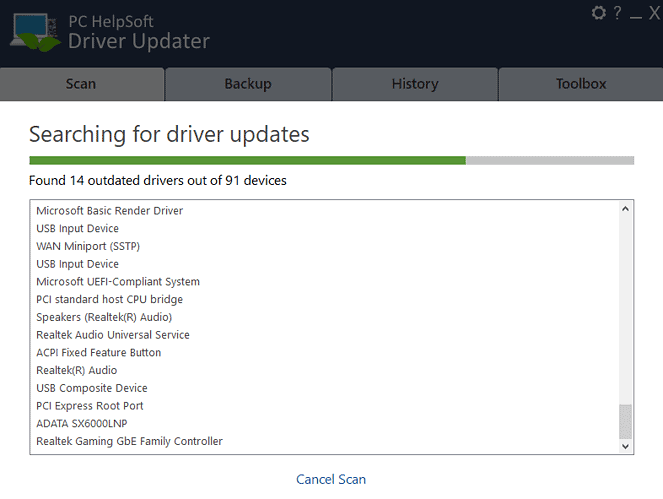Click the green scan progress bar
Screen dimensions: 663x499
[x=247, y=160]
